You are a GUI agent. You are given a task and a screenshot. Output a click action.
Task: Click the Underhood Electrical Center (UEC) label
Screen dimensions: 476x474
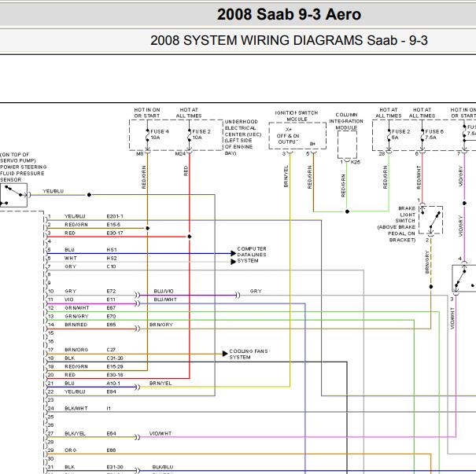pyautogui.click(x=243, y=138)
